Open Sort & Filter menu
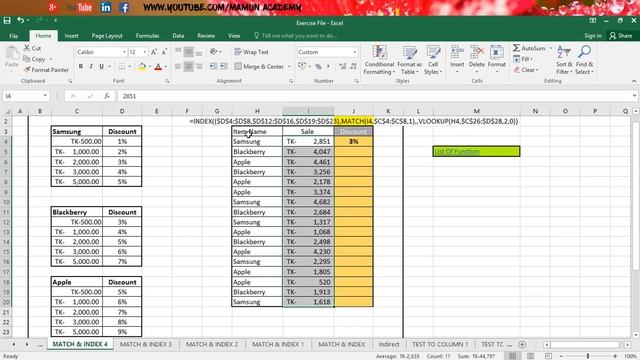The width and height of the screenshot is (640, 360). [x=564, y=60]
